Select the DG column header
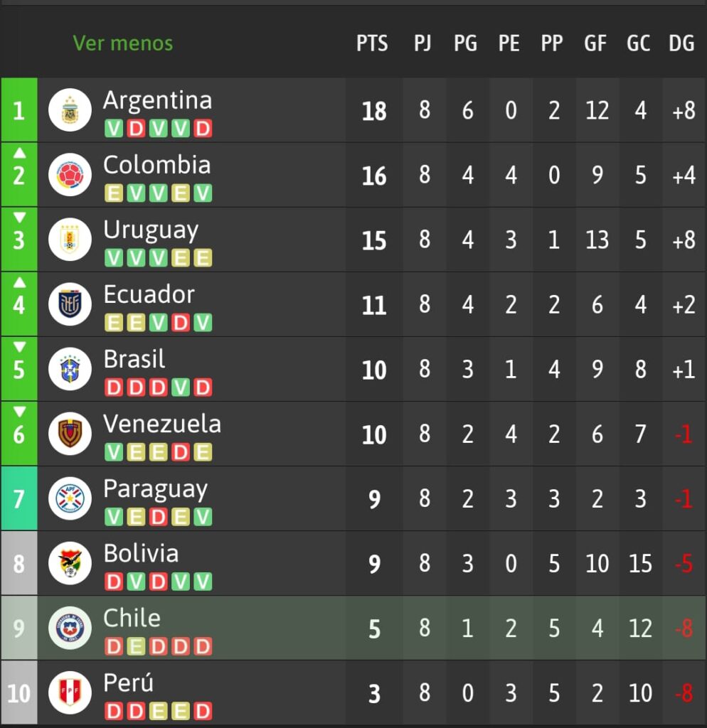The width and height of the screenshot is (707, 728). 681,43
